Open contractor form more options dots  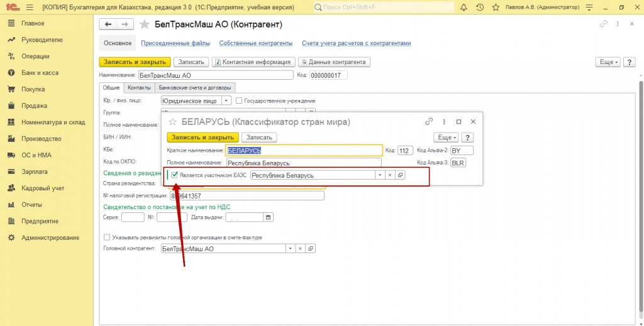point(618,24)
